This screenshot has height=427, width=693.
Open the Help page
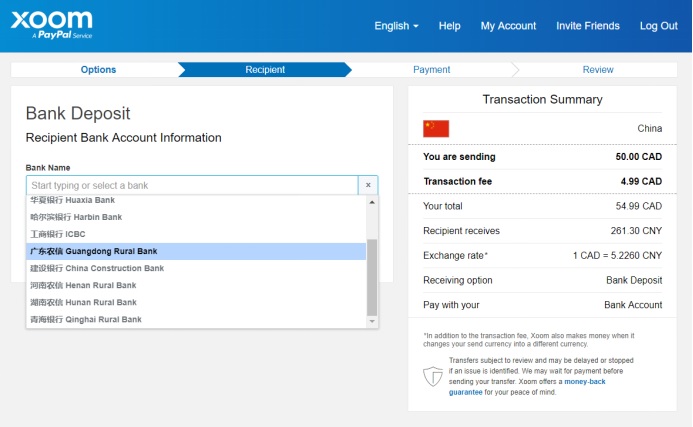click(449, 26)
